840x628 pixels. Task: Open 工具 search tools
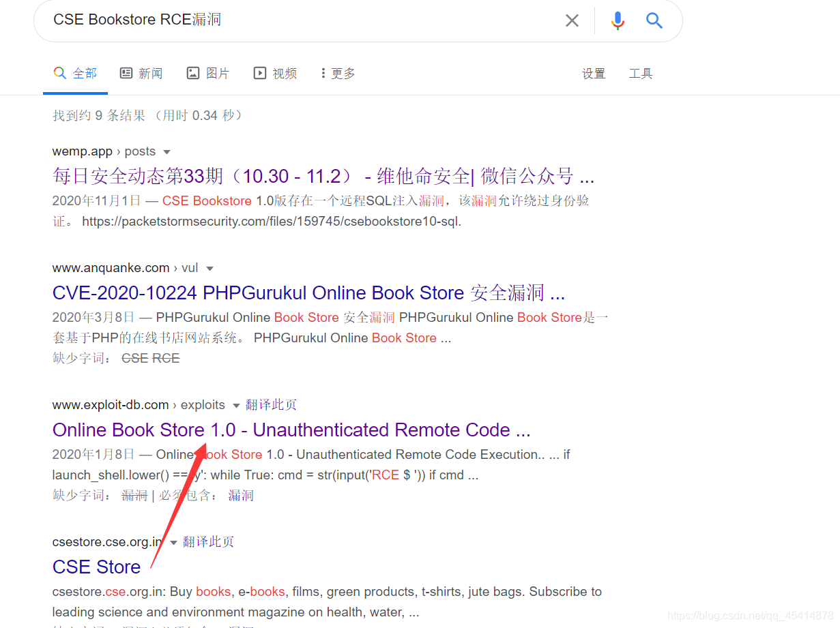[641, 74]
